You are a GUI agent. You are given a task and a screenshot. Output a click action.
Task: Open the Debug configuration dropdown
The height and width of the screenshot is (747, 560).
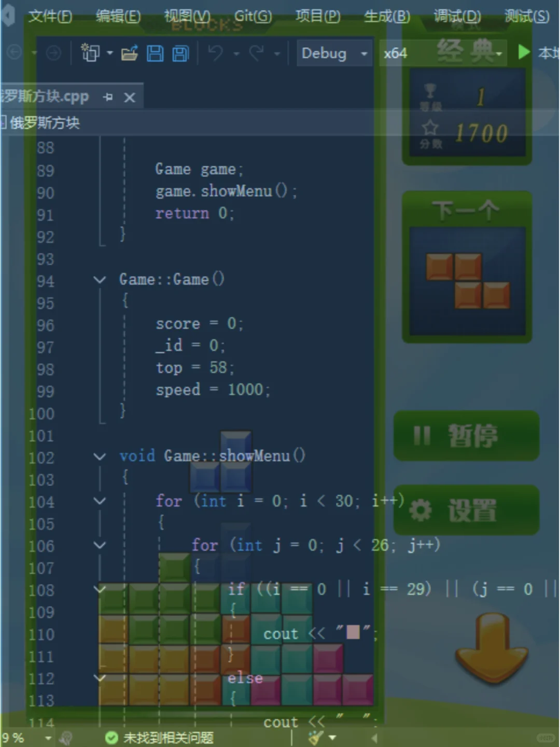[x=334, y=53]
